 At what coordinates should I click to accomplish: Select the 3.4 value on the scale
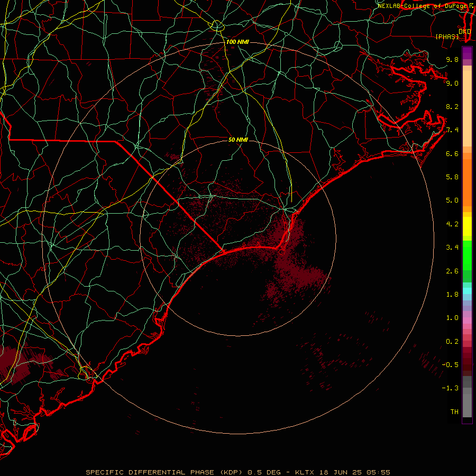(452, 248)
